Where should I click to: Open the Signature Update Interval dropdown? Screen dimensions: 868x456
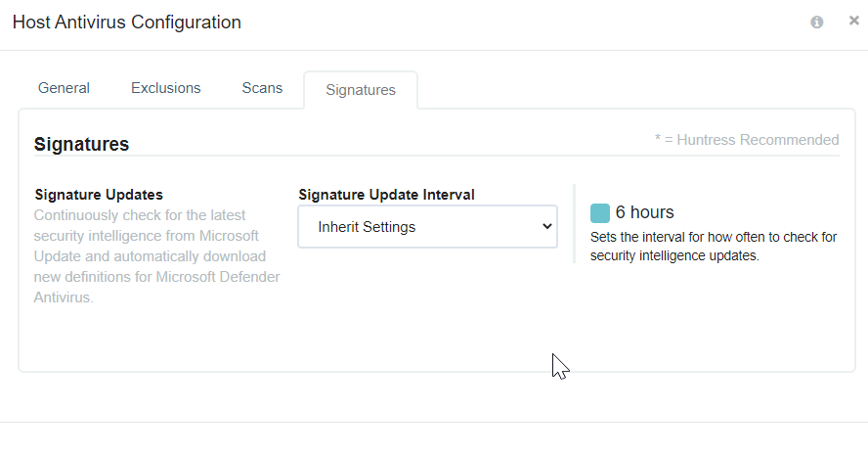tap(427, 227)
